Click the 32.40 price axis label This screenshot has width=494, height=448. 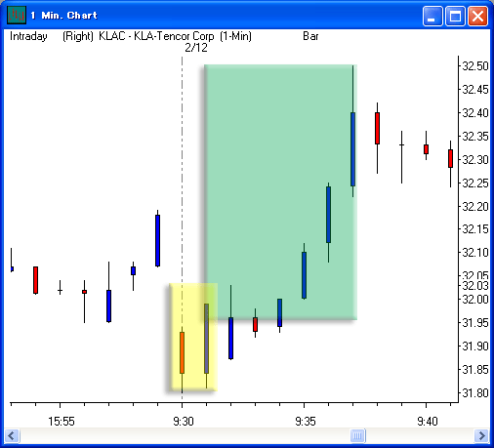(x=475, y=113)
